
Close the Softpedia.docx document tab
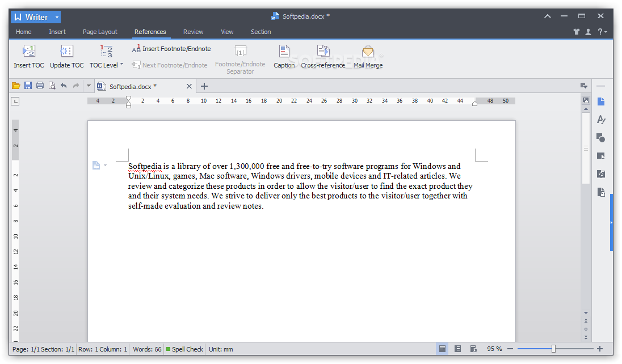point(189,86)
